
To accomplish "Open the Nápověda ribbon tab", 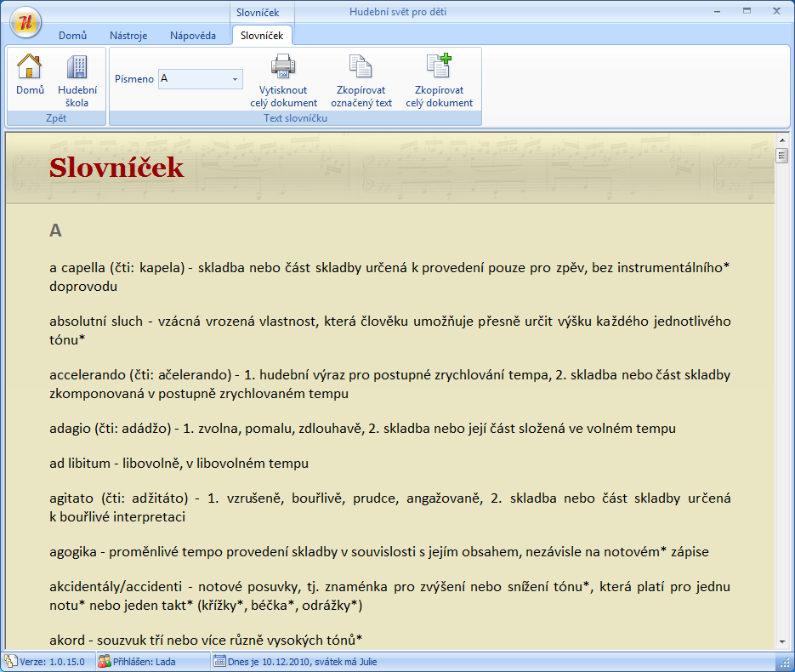I will tap(193, 36).
